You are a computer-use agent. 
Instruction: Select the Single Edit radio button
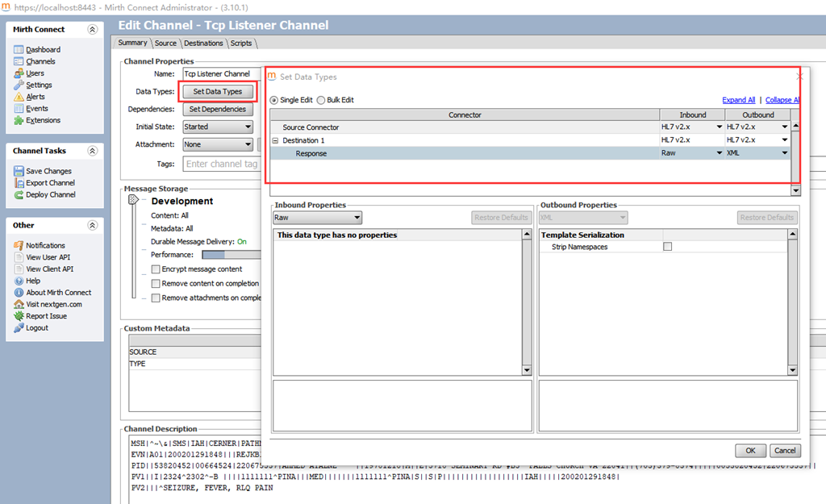point(274,100)
